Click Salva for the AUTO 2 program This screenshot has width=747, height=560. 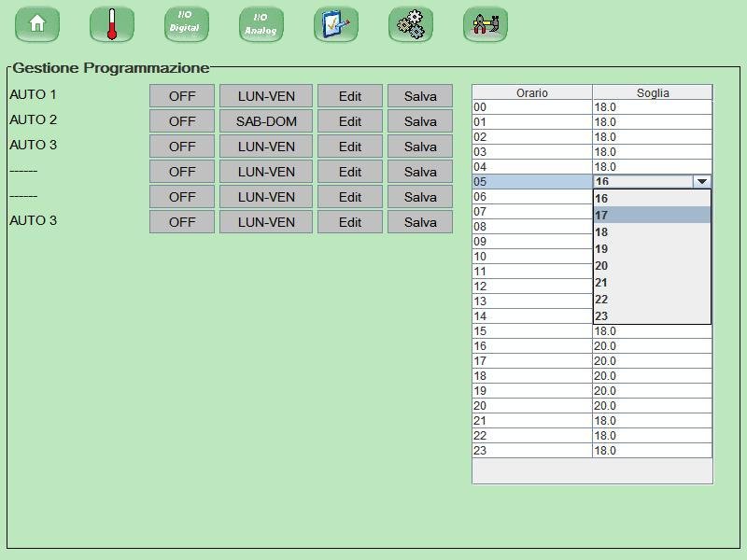419,120
